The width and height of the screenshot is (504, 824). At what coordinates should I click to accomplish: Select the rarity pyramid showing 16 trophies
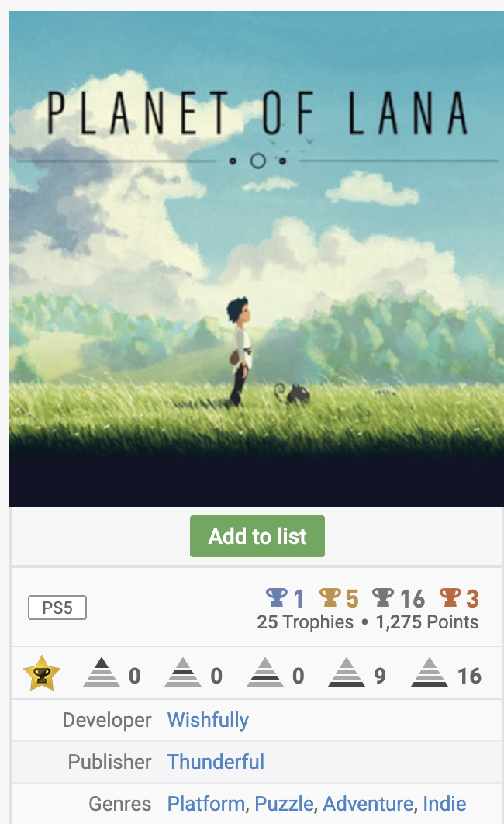click(x=430, y=672)
